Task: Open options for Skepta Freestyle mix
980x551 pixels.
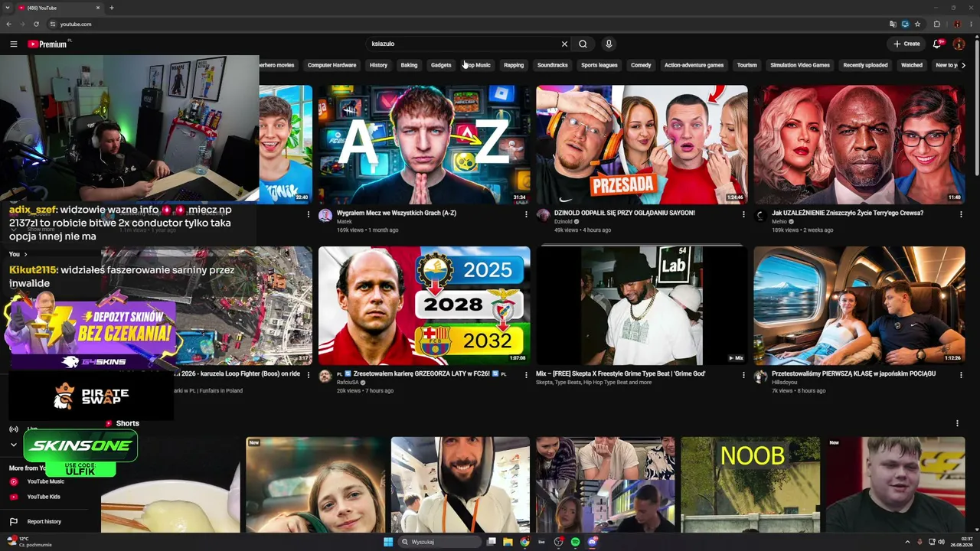Action: (743, 375)
